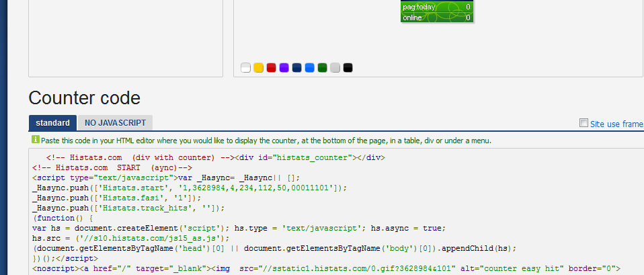Select the green color swatch
Screen dimensions: 644x275
[323, 68]
